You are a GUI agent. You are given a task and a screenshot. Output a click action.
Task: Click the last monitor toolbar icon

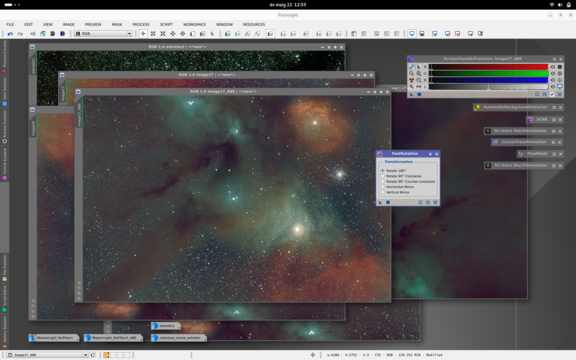pos(480,33)
